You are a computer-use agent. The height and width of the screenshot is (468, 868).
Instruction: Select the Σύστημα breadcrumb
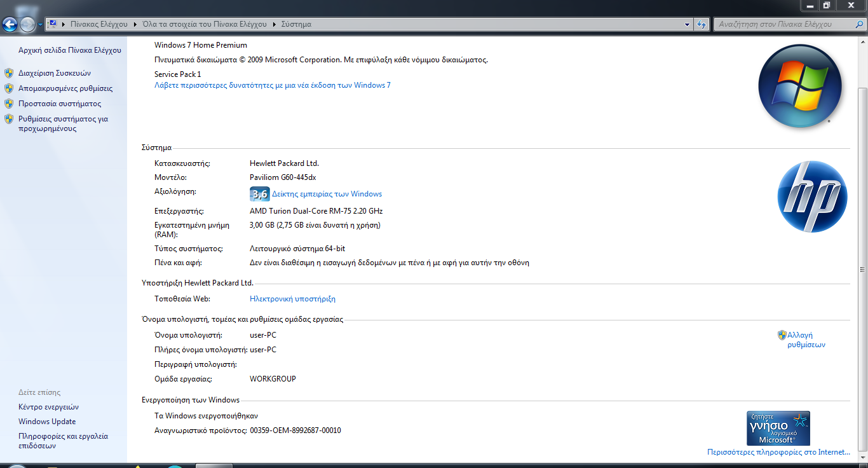[x=296, y=24]
